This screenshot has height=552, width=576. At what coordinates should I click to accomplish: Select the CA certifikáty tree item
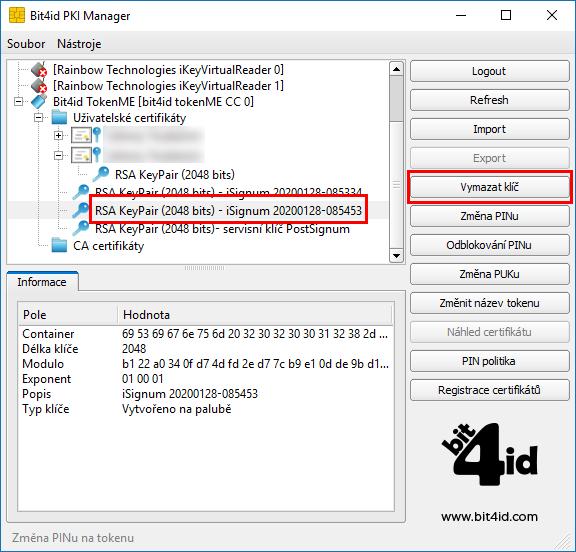pos(108,246)
